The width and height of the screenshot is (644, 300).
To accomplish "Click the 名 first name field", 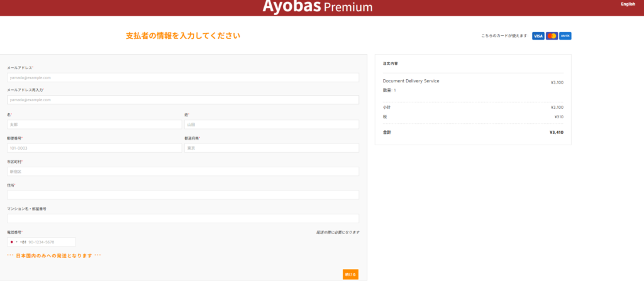I will pyautogui.click(x=94, y=125).
